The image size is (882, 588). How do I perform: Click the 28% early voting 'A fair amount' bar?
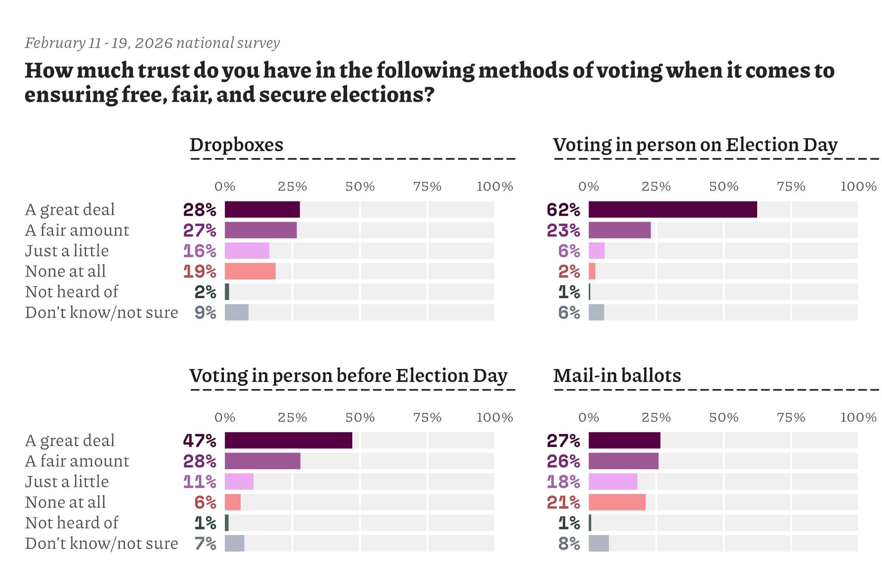(262, 461)
